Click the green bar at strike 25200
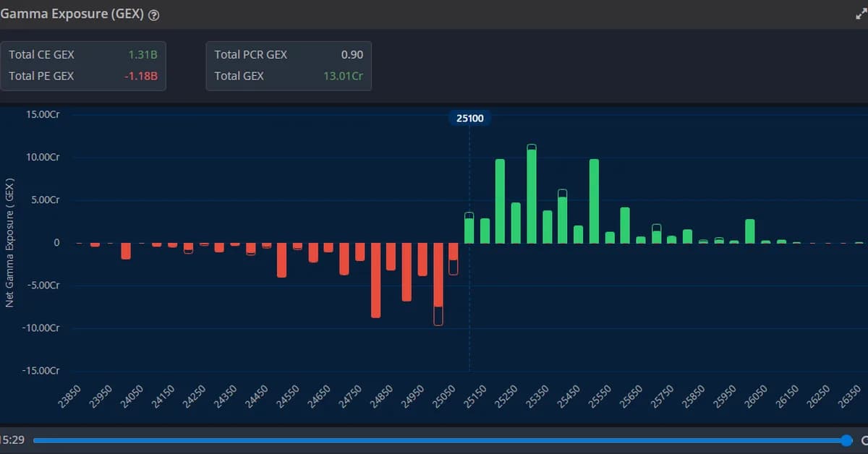This screenshot has height=454, width=868. [501, 199]
